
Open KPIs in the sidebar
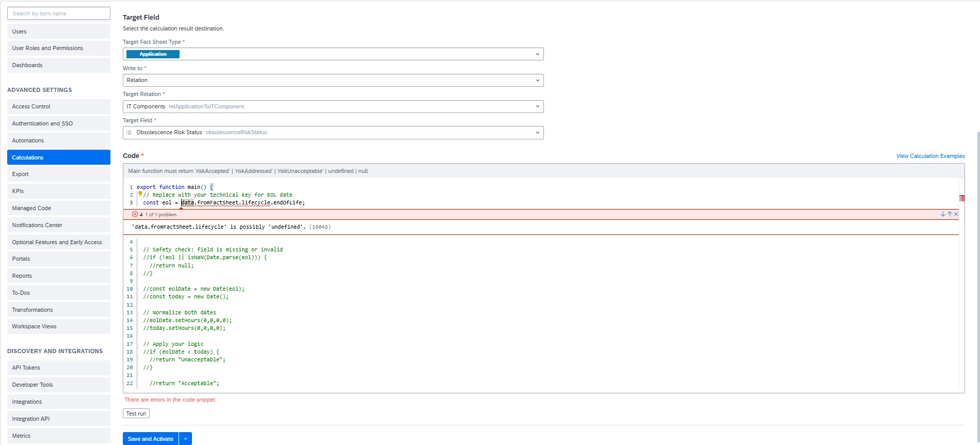click(x=59, y=192)
